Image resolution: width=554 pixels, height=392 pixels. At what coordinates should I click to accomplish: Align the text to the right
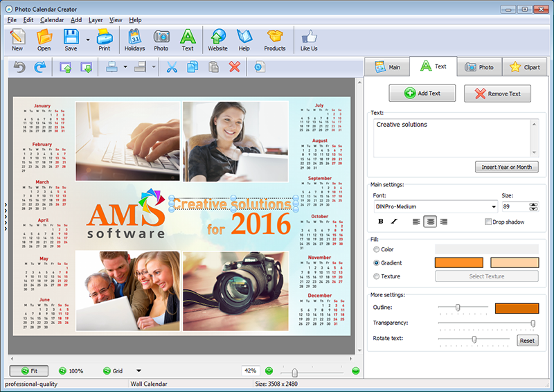444,222
